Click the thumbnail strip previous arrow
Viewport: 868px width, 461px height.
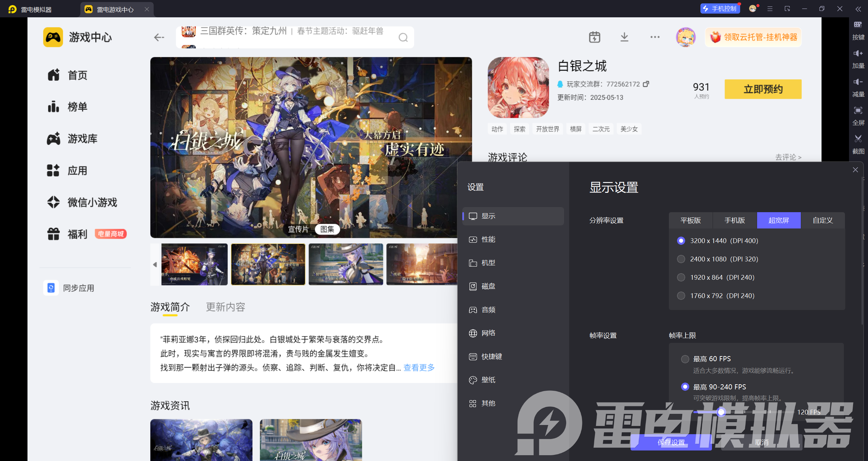tap(155, 264)
